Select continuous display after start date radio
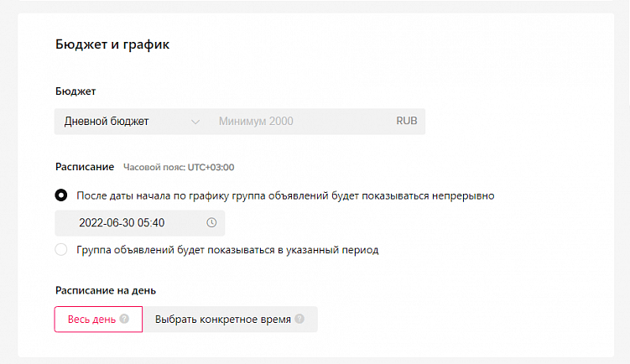The height and width of the screenshot is (364, 630). 61,195
